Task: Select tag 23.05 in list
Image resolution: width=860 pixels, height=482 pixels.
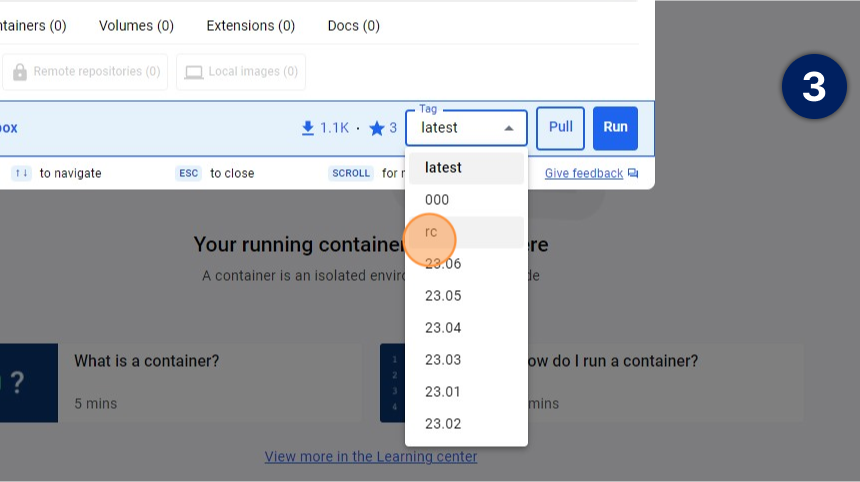Action: pos(443,296)
